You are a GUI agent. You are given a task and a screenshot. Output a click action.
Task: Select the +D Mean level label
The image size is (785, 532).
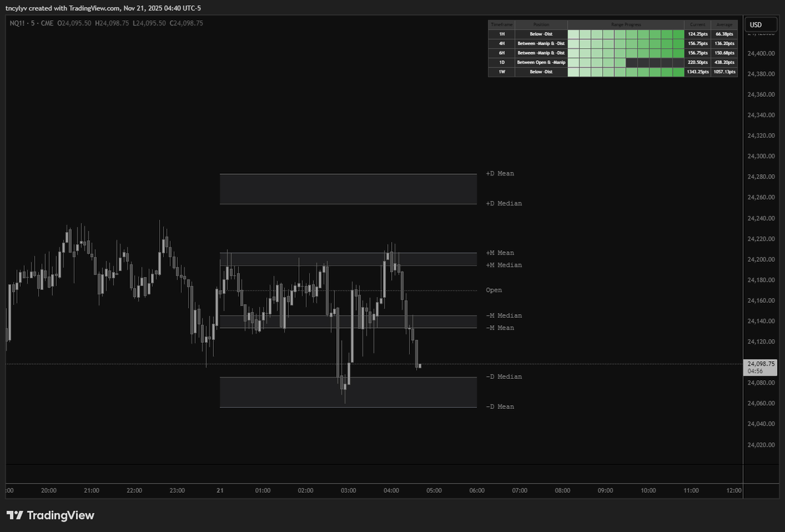click(x=500, y=174)
